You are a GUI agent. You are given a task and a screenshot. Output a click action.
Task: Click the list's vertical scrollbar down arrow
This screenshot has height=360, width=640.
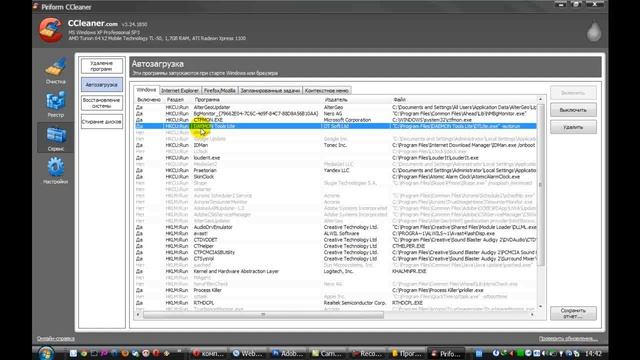click(x=540, y=307)
